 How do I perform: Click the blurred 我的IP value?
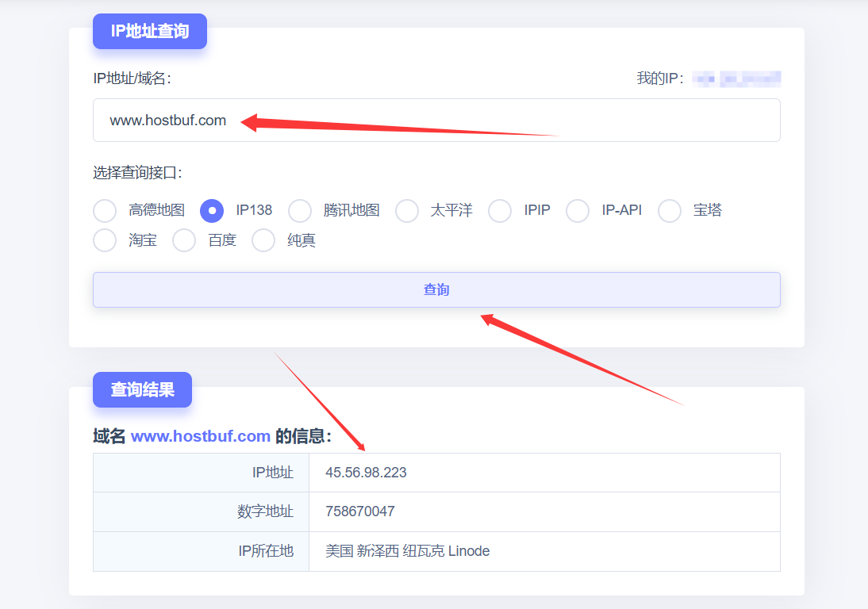pyautogui.click(x=736, y=79)
